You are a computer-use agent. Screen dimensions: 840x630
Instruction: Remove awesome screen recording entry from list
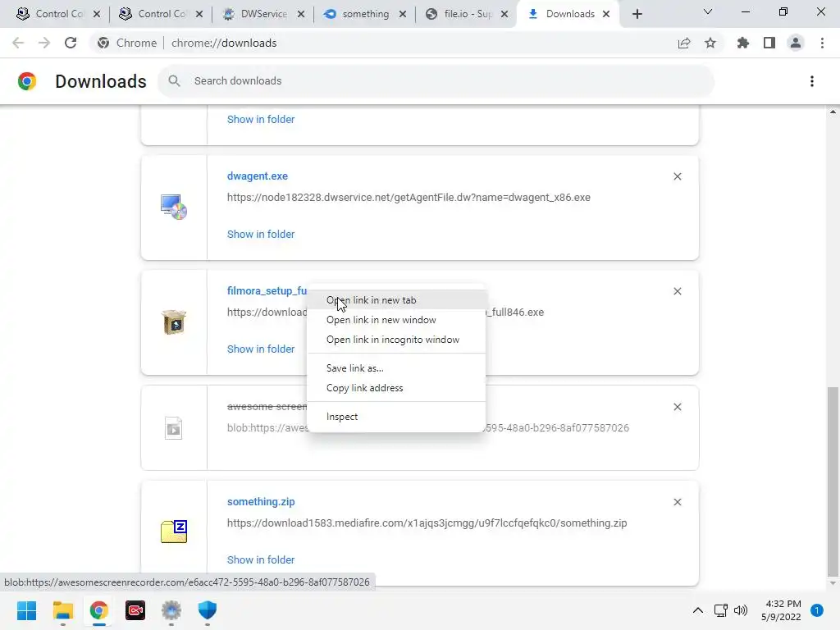point(677,407)
